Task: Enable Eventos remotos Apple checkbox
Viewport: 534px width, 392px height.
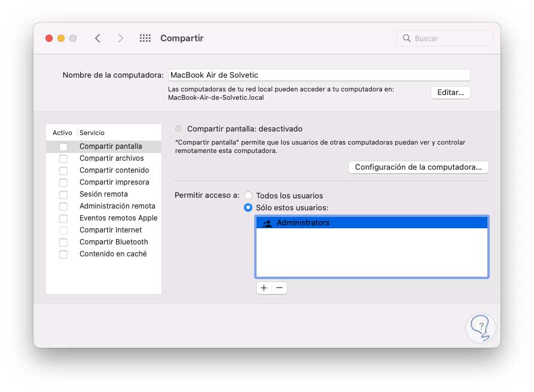Action: click(x=63, y=218)
